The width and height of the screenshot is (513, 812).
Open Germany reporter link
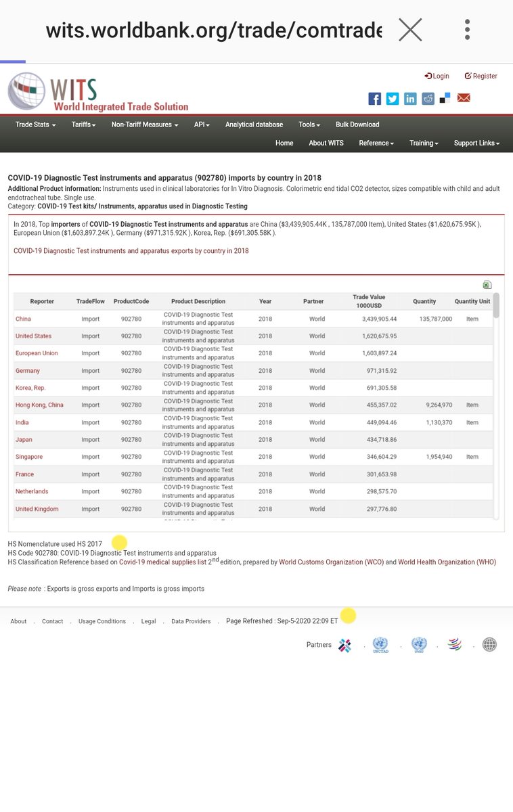click(28, 371)
